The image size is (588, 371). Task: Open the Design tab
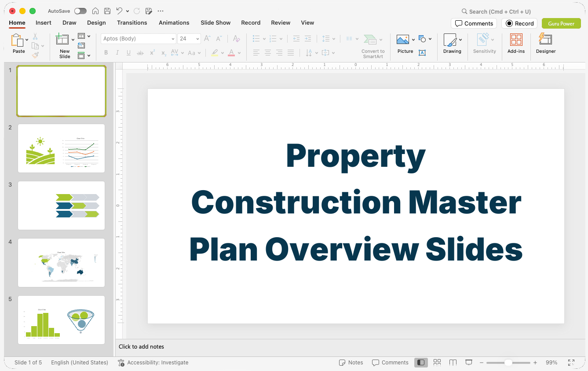[96, 23]
